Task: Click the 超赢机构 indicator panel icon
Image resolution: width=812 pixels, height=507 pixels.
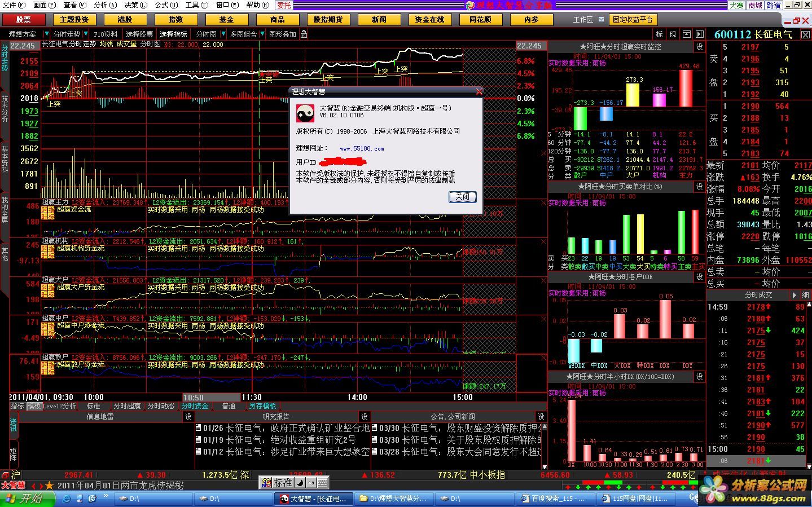Action: 48,252
